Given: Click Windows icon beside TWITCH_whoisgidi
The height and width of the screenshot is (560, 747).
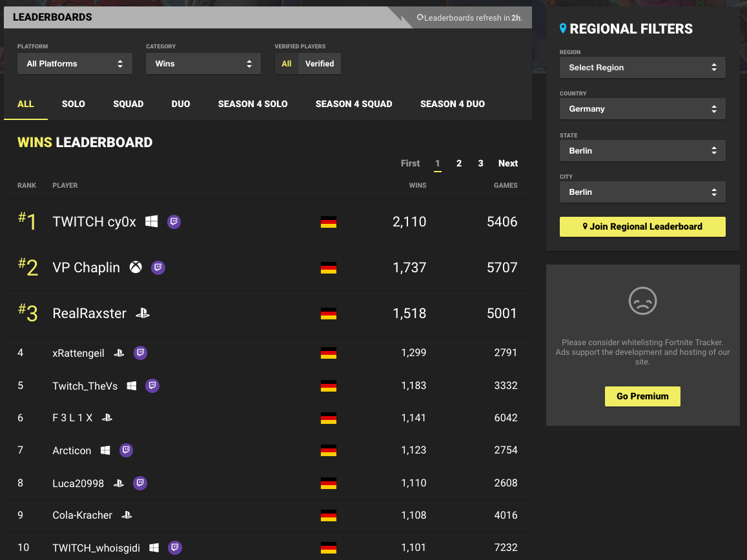Looking at the screenshot, I should [154, 548].
